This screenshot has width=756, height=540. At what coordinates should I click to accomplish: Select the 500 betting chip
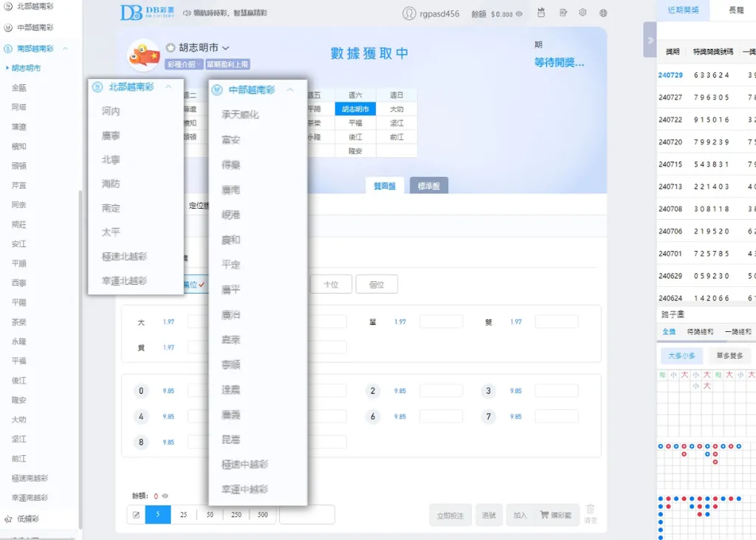pos(263,515)
